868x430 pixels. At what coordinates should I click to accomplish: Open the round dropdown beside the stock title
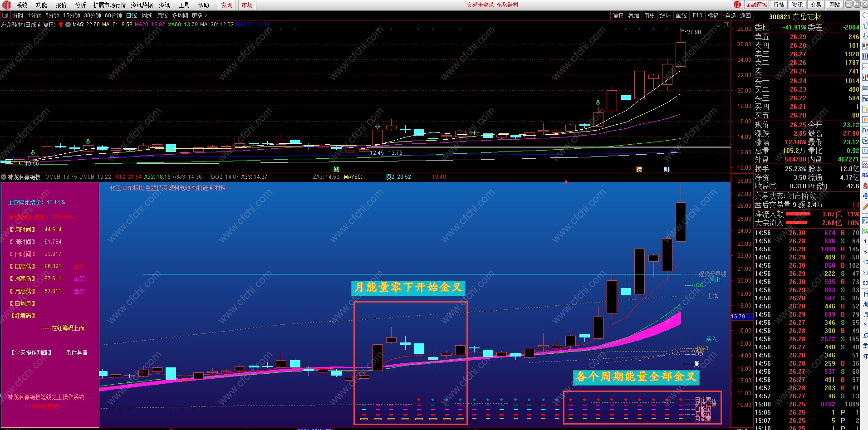[68, 24]
